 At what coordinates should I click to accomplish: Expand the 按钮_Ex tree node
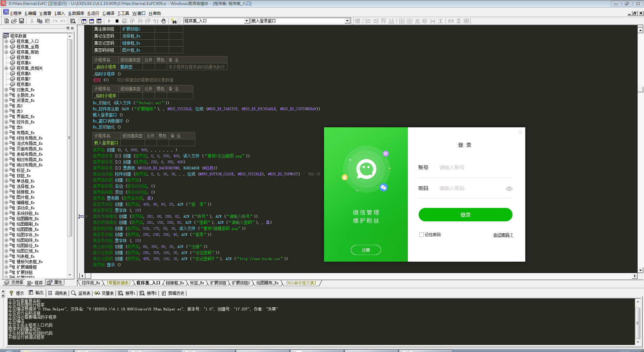(6, 176)
